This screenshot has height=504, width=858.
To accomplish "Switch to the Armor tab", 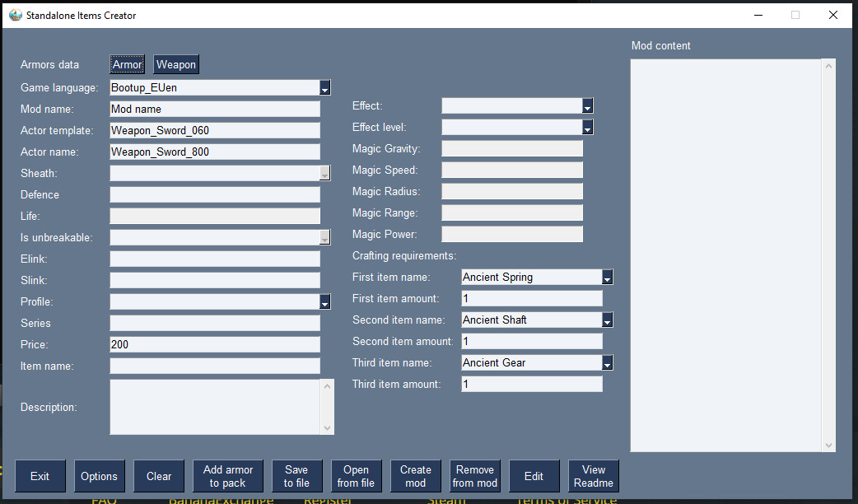I will 128,64.
